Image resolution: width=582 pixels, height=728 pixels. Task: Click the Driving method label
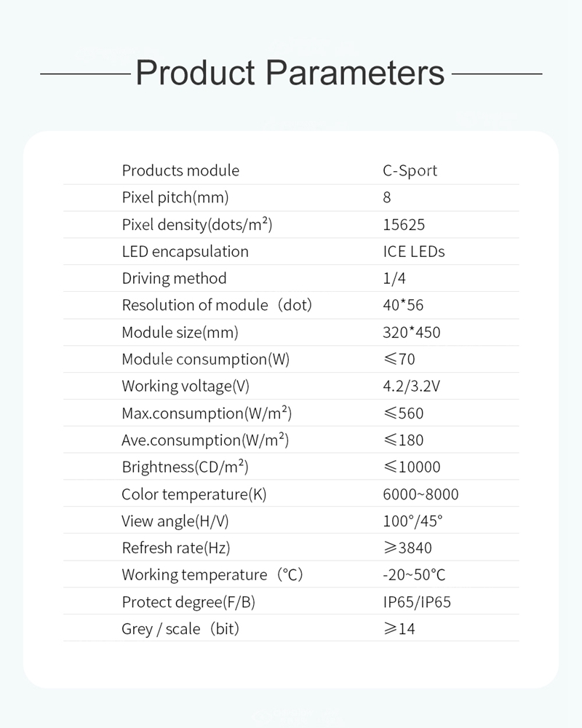(174, 278)
